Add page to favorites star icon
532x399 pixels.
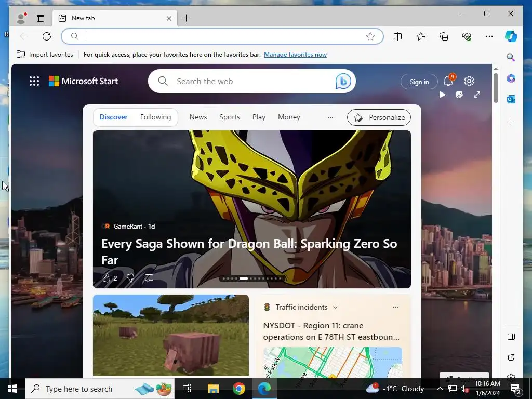[370, 36]
